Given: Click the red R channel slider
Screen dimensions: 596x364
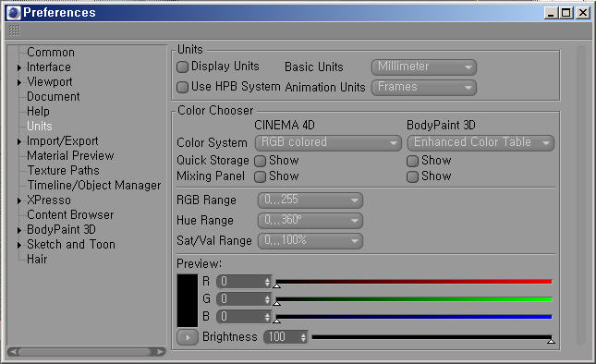Looking at the screenshot, I should 414,282.
